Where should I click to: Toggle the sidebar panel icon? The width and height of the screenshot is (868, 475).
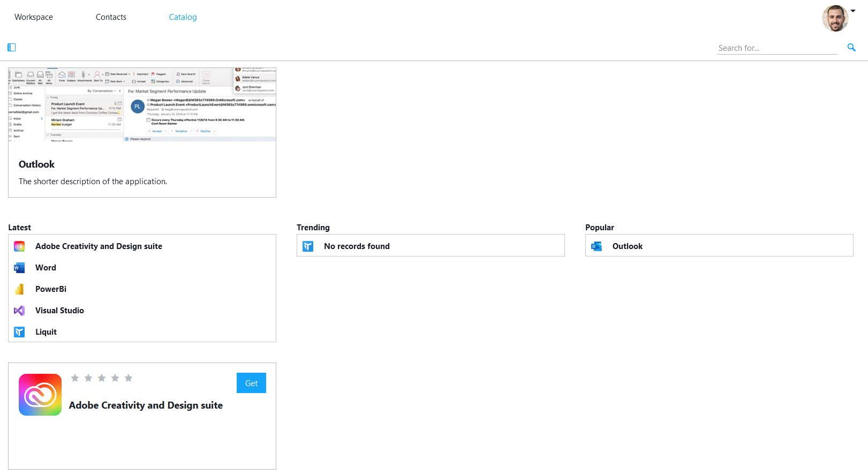11,48
